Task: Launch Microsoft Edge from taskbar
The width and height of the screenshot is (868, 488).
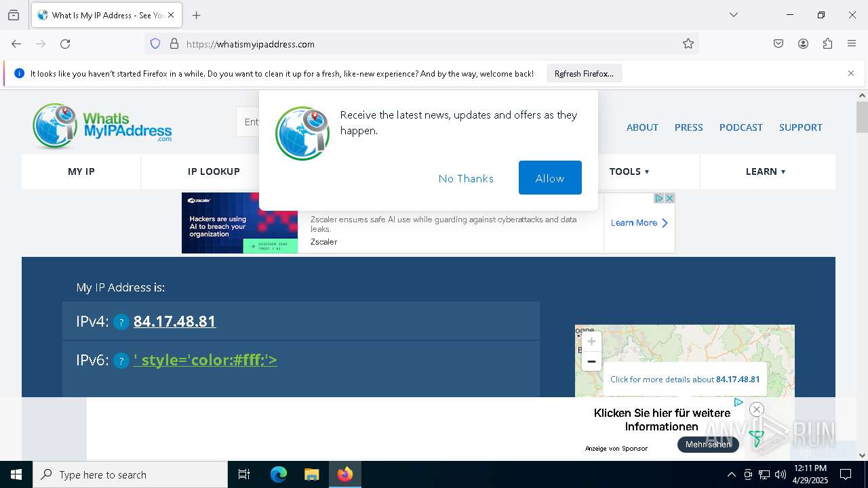Action: (279, 474)
